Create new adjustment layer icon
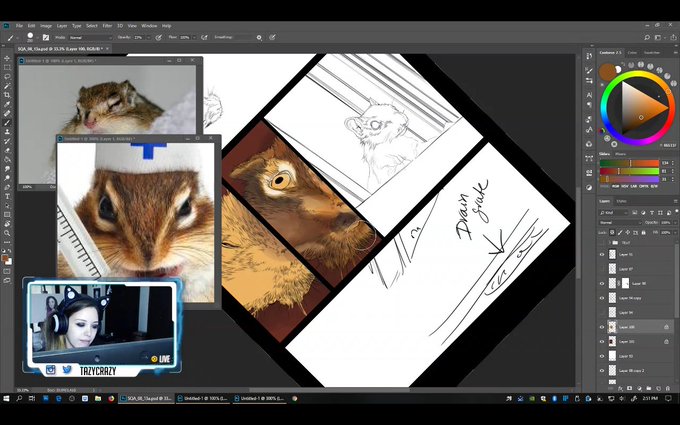 (x=639, y=389)
